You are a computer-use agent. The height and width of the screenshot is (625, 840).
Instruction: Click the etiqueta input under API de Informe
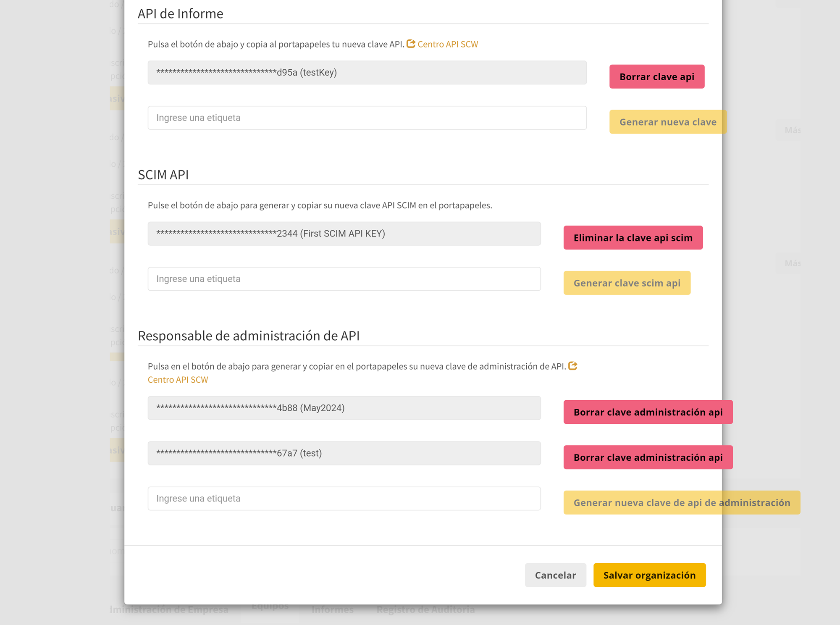tap(367, 118)
